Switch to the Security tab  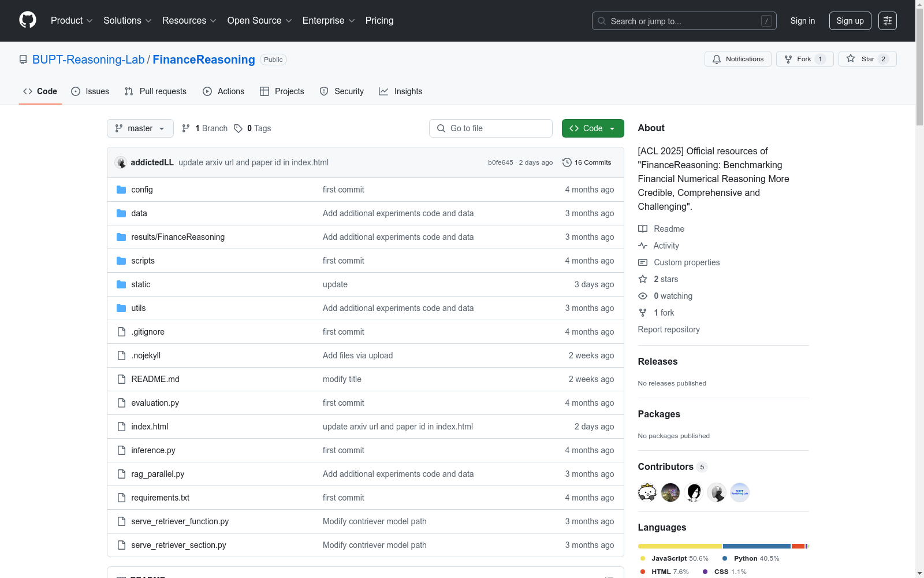[x=342, y=91]
